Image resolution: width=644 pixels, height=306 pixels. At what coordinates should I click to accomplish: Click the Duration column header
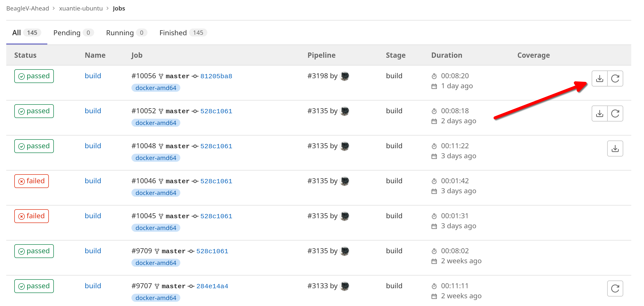click(447, 55)
